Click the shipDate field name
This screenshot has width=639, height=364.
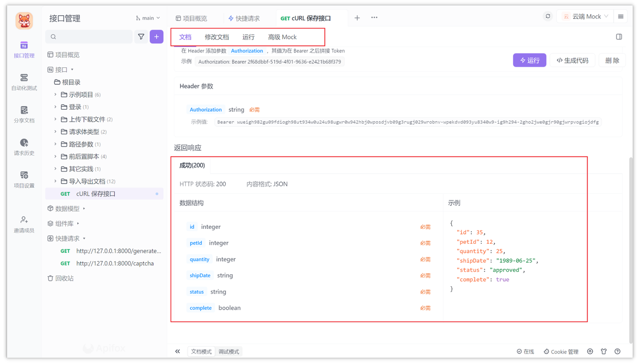pyautogui.click(x=200, y=275)
